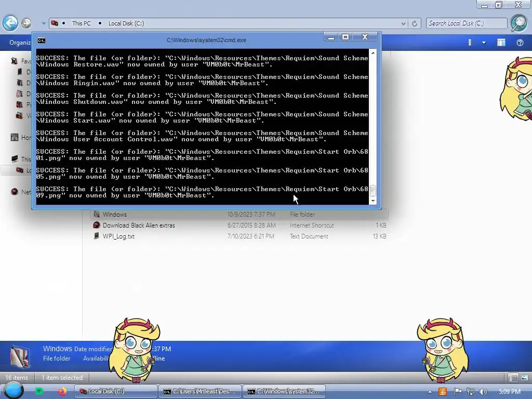Open the Organize menu
This screenshot has width=532, height=399.
20,43
